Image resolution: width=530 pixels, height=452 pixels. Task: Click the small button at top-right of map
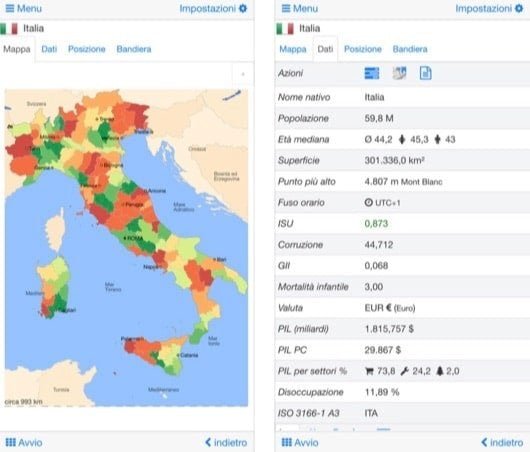click(243, 74)
